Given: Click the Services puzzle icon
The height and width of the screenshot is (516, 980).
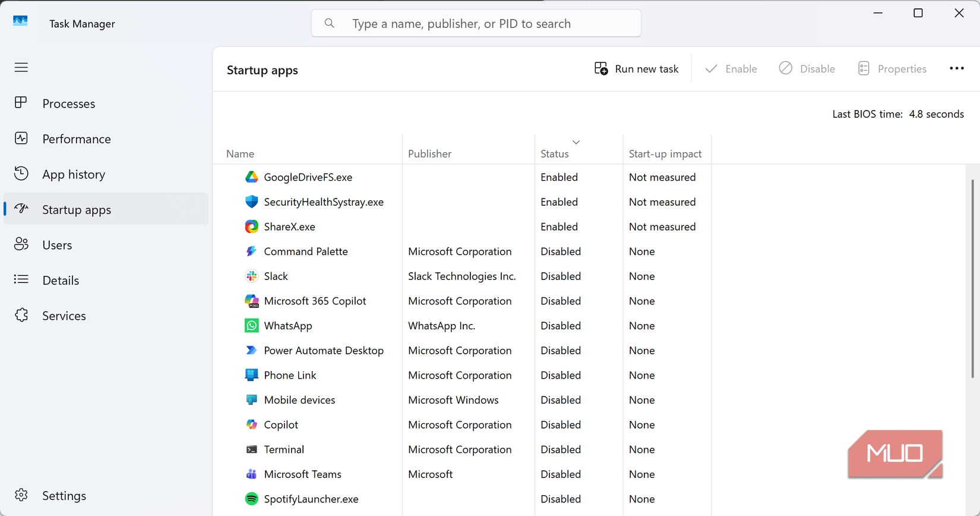Looking at the screenshot, I should pyautogui.click(x=21, y=315).
